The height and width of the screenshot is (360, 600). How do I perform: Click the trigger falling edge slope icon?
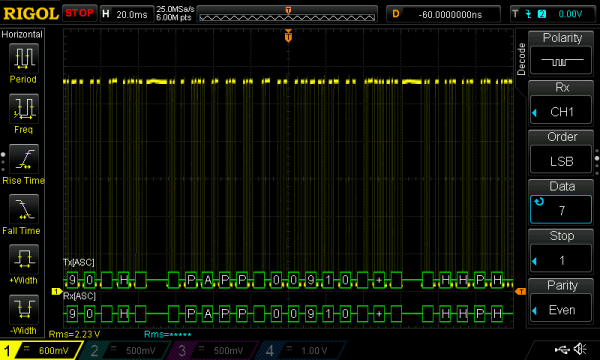(x=528, y=14)
